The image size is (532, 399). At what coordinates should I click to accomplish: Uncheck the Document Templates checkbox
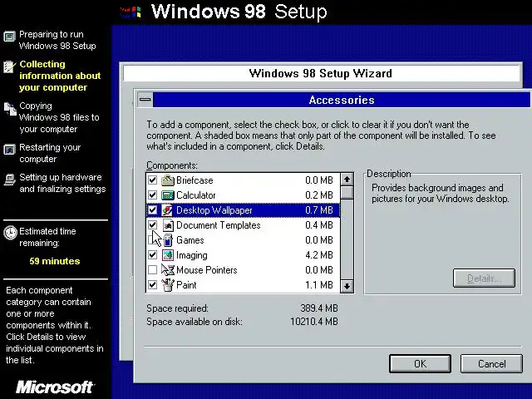tap(153, 225)
